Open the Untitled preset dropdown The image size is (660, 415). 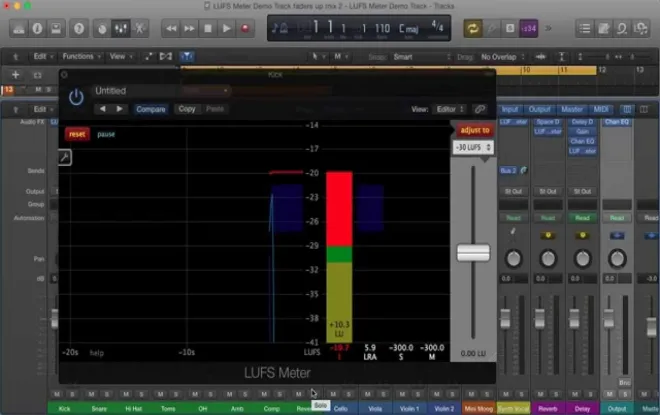coord(134,91)
